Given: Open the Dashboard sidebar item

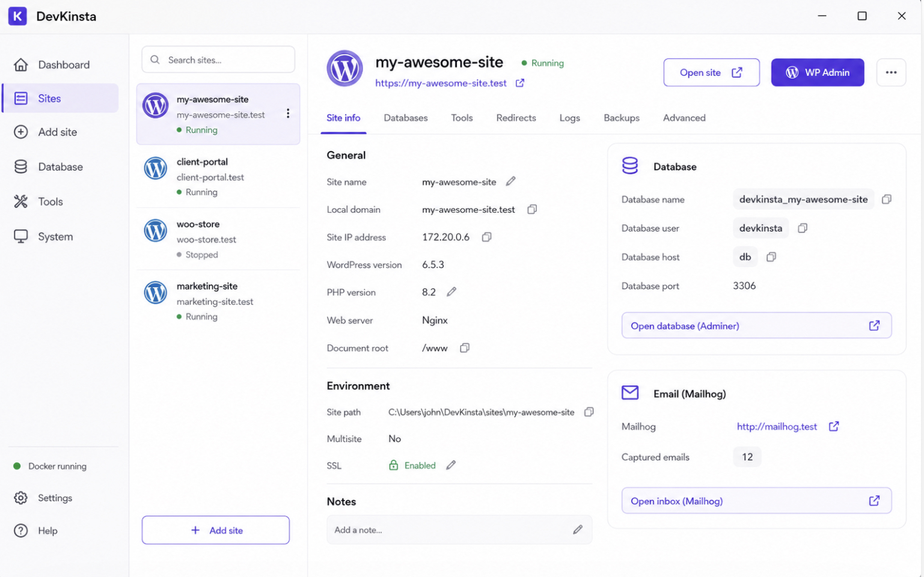Looking at the screenshot, I should coord(60,64).
